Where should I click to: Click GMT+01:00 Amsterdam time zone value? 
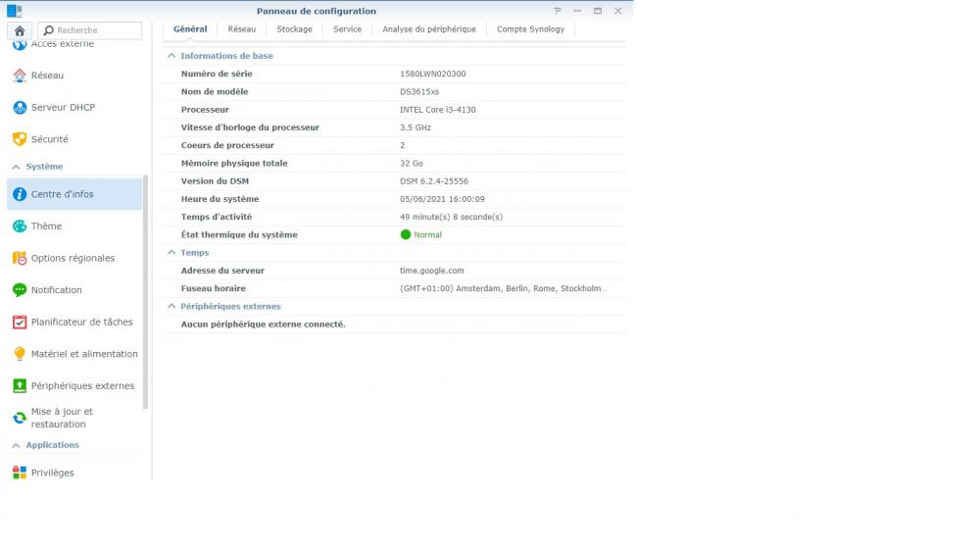503,289
